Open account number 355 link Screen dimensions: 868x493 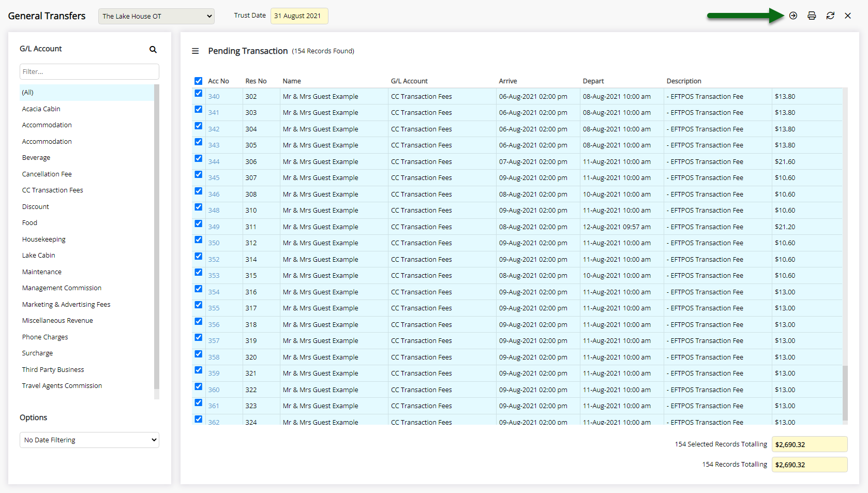coord(214,308)
